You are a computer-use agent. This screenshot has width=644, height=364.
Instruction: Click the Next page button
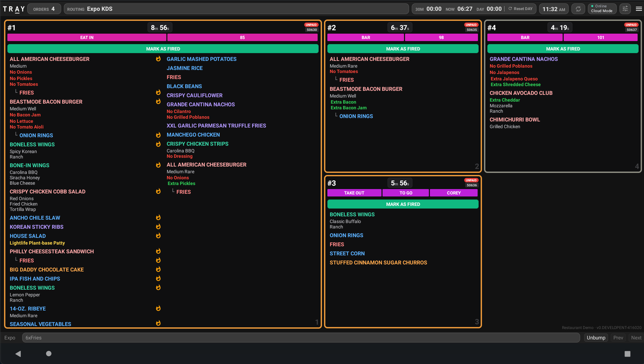(636, 338)
